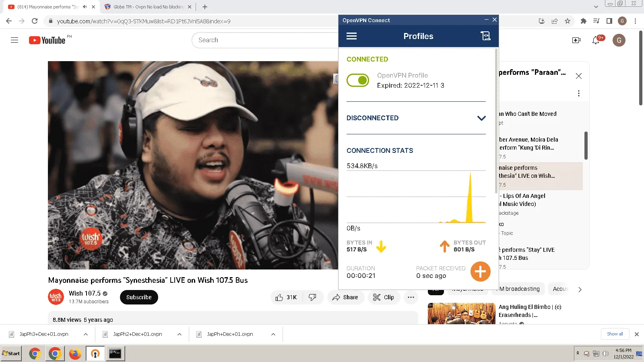Mute the YouTube tab via speaker icon

(x=85, y=7)
